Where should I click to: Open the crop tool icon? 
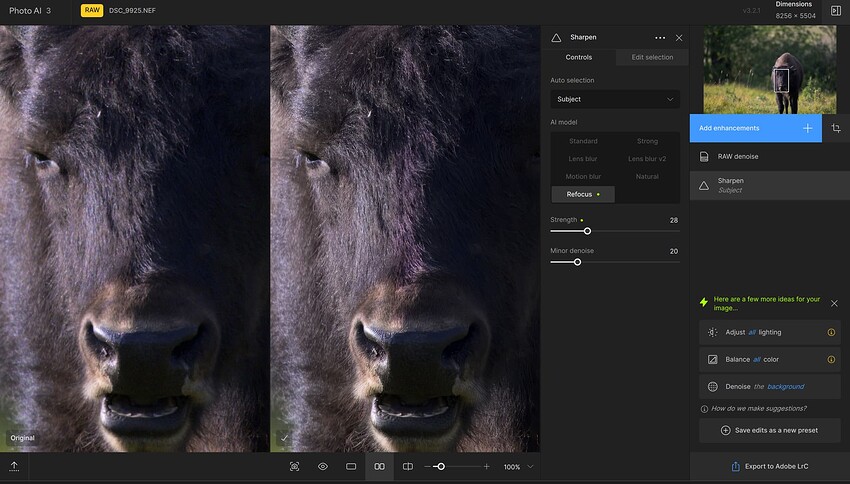pyautogui.click(x=836, y=128)
